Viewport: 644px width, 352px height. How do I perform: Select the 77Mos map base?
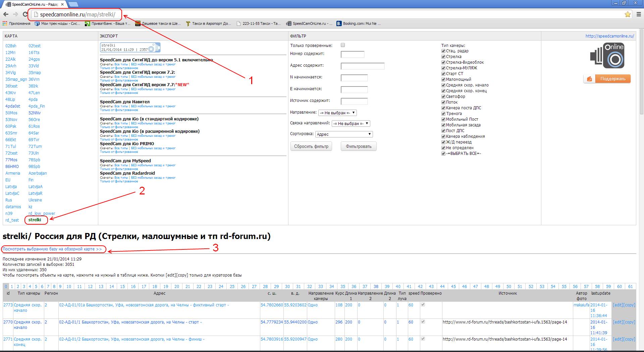11,160
